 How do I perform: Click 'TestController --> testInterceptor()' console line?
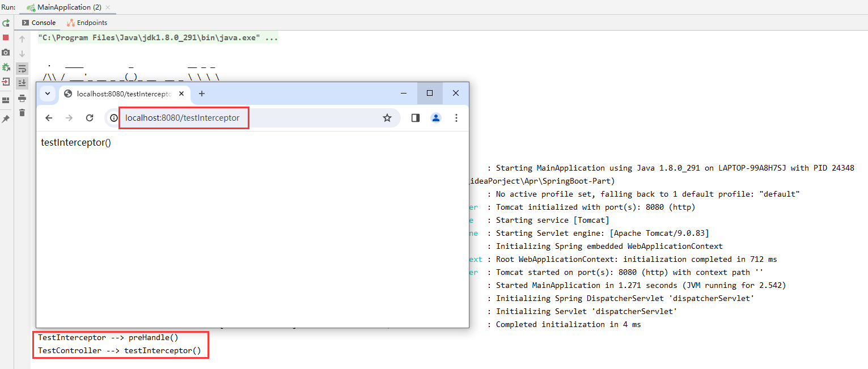point(119,351)
